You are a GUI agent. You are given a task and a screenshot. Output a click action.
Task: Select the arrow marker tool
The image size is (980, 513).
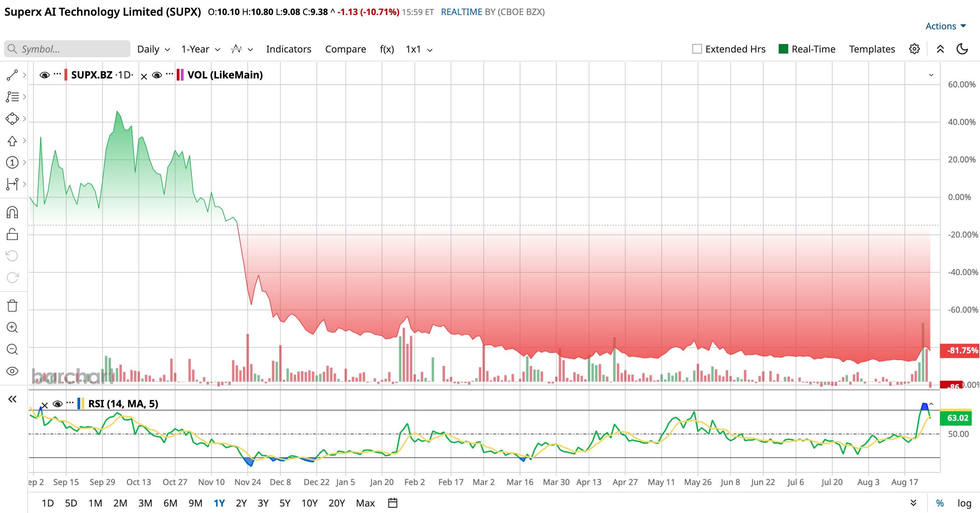click(x=12, y=141)
